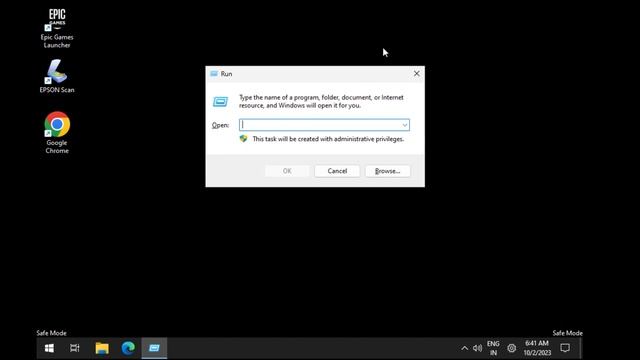Expand the Open field history dropdown

(404, 125)
